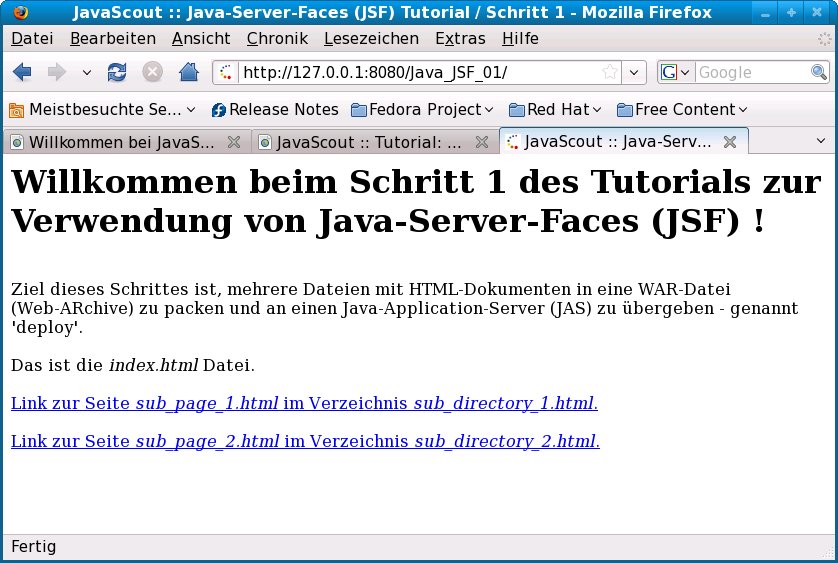Viewport: 838px width, 563px height.
Task: Open the Lesezeichen menu
Action: pyautogui.click(x=371, y=38)
